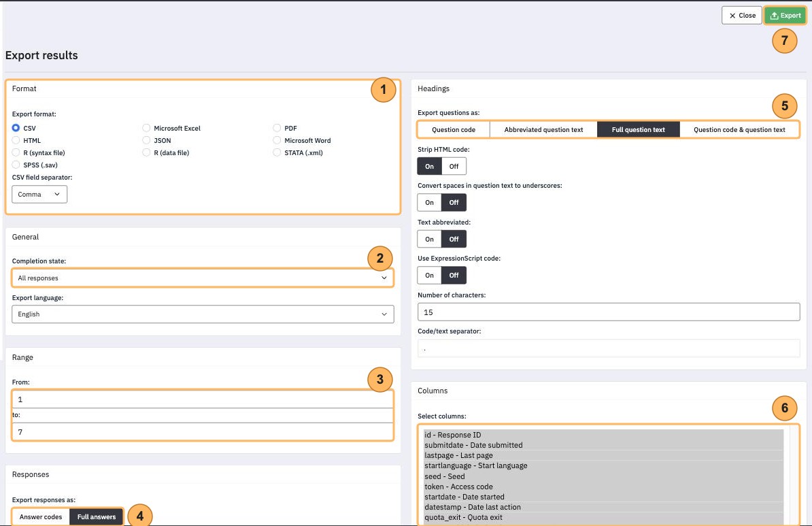Turn Off convert spaces to underscores
The image size is (812, 526).
click(x=454, y=203)
